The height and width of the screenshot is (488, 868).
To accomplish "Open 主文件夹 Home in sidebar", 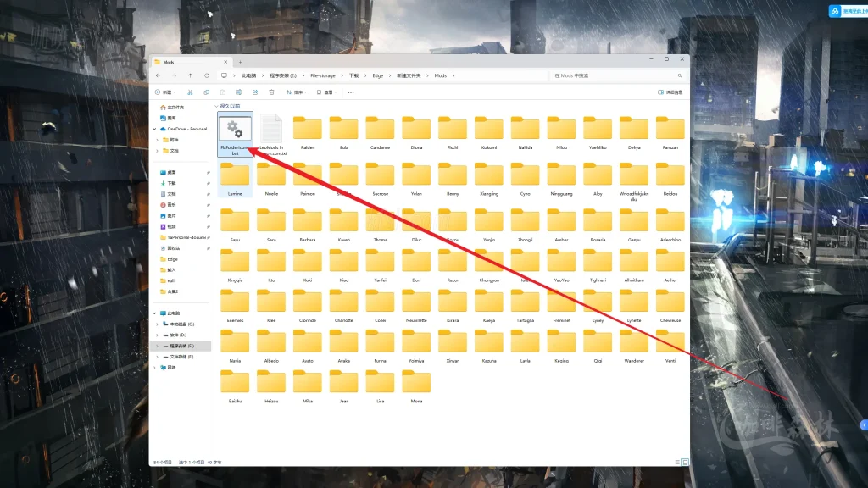I will point(171,108).
